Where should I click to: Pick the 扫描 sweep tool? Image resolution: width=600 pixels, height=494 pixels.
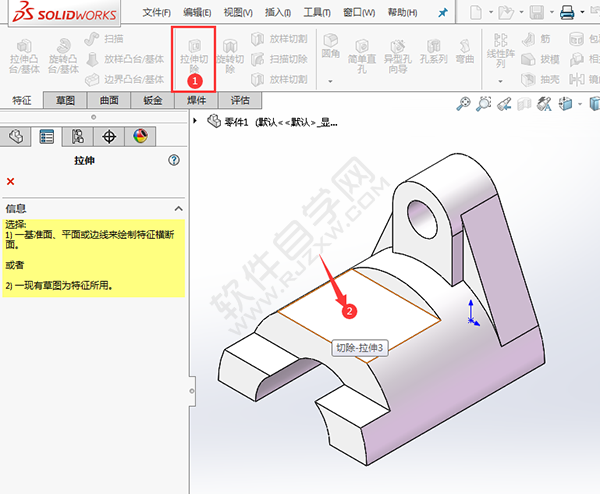pos(104,39)
